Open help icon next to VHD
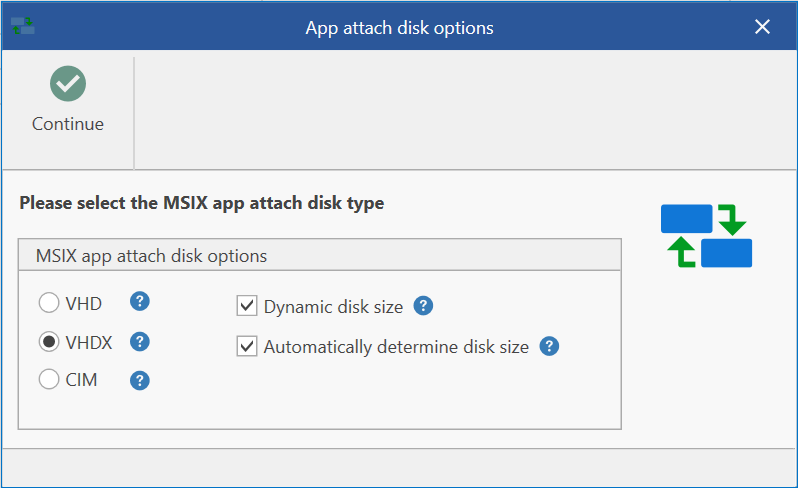The width and height of the screenshot is (798, 488). coord(140,301)
